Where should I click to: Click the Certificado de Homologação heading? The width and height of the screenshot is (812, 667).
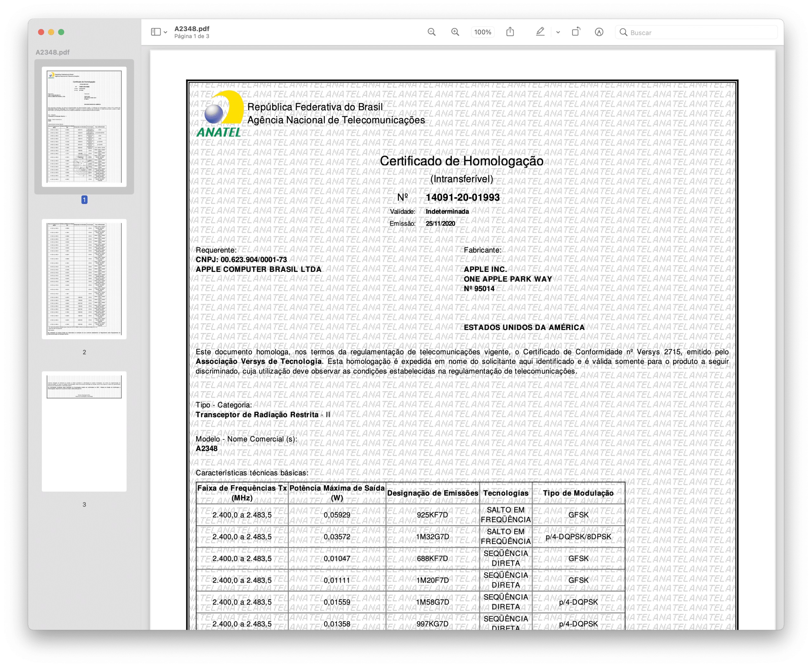pyautogui.click(x=462, y=161)
